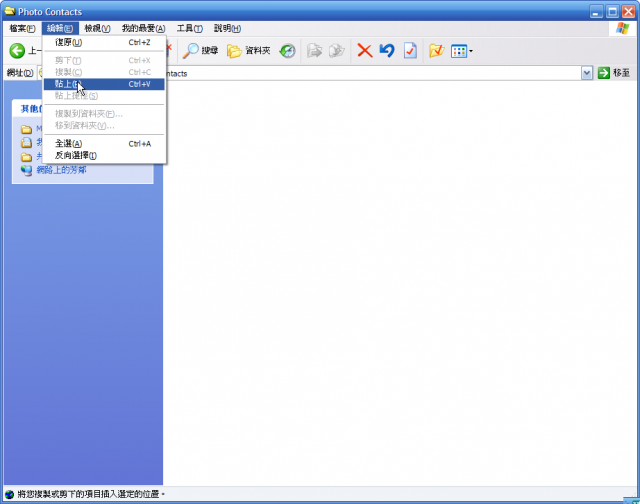Click greyed 複製(C) menu entry
The image size is (640, 504).
(x=104, y=72)
